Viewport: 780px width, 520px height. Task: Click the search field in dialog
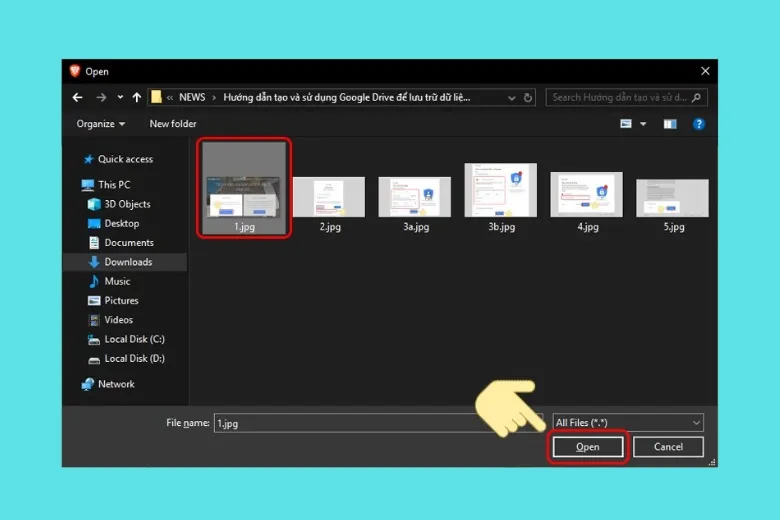coord(626,98)
